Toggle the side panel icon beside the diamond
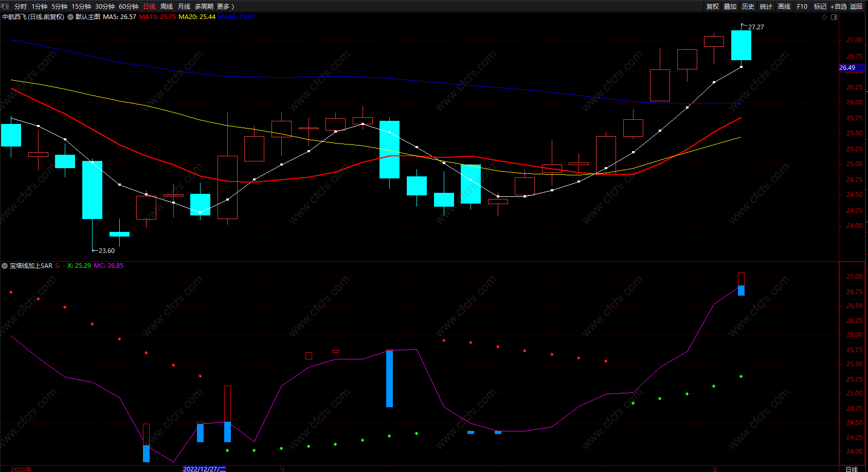Viewport: 868px width, 472px height. (x=834, y=17)
